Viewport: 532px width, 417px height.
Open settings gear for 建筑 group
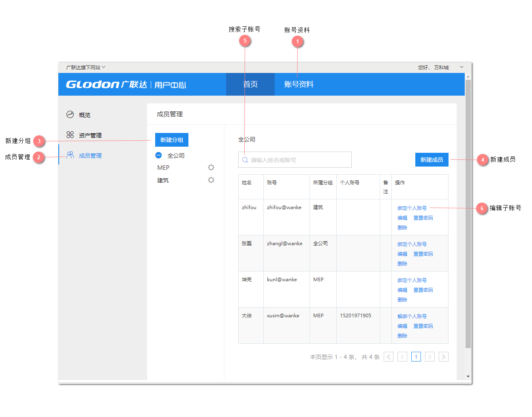click(211, 180)
